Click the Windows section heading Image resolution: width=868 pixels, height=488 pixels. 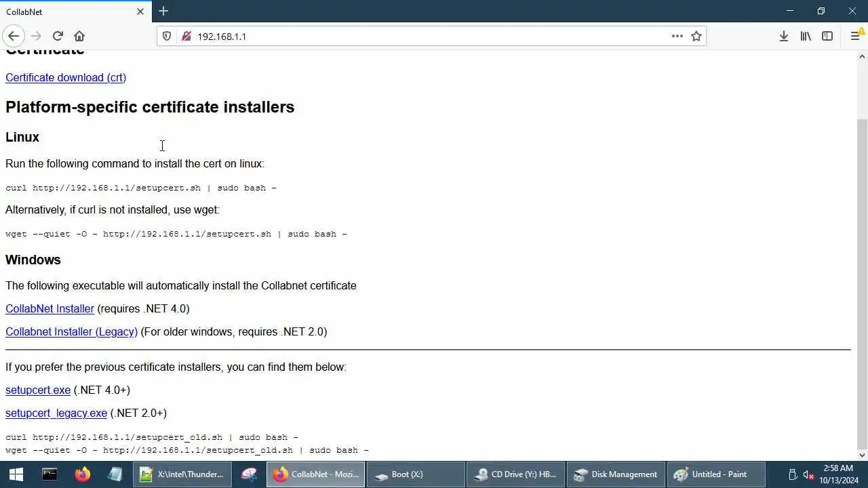33,260
